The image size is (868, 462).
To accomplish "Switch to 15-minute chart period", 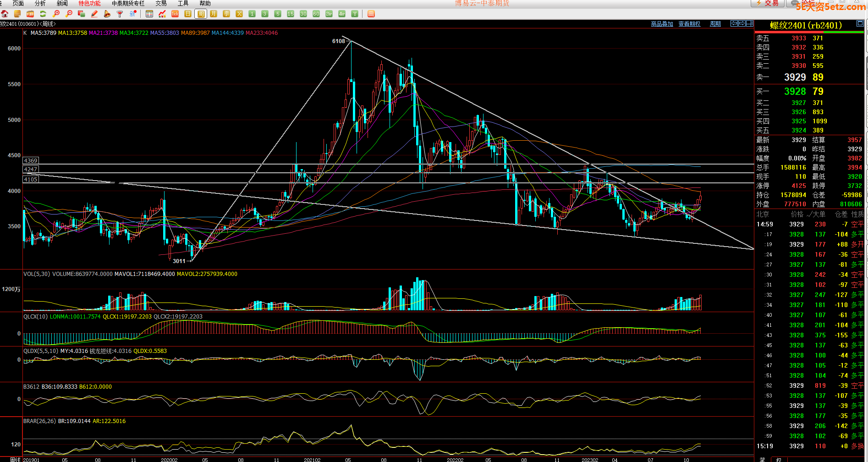I will (291, 14).
